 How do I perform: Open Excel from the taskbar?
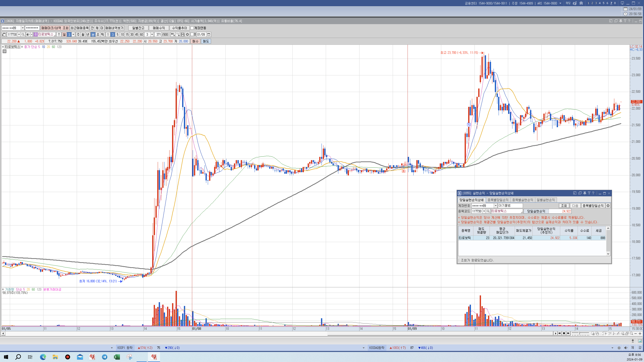(x=117, y=357)
